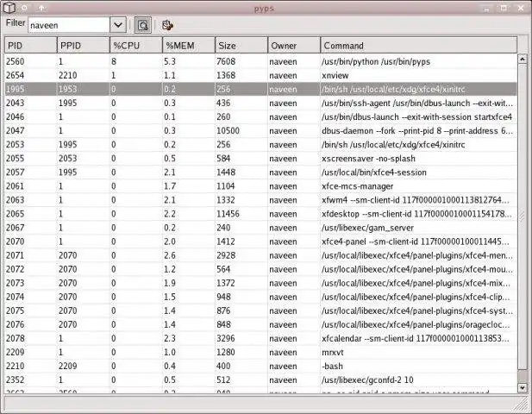Select the -bash process row
532x414 pixels.
pyautogui.click(x=260, y=367)
